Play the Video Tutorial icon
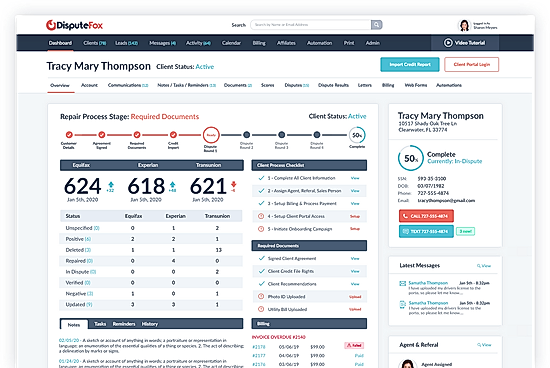 coord(448,43)
